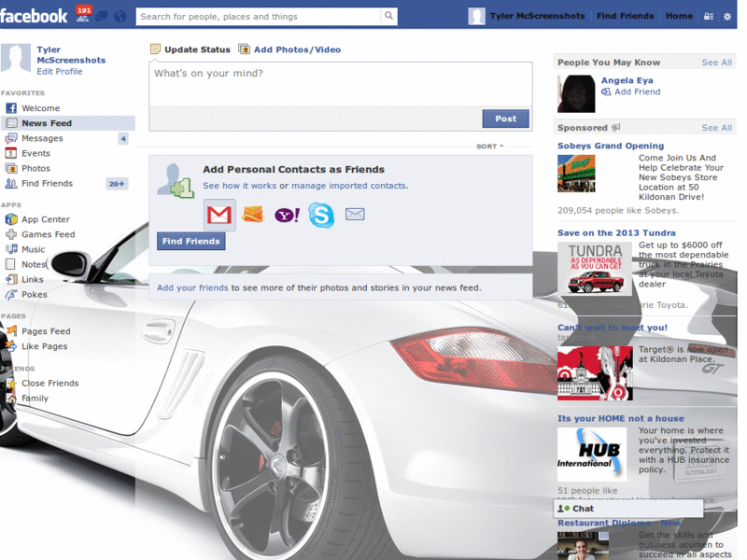Click the HUB International ad logo
Screen dimensions: 747x560
(592, 455)
